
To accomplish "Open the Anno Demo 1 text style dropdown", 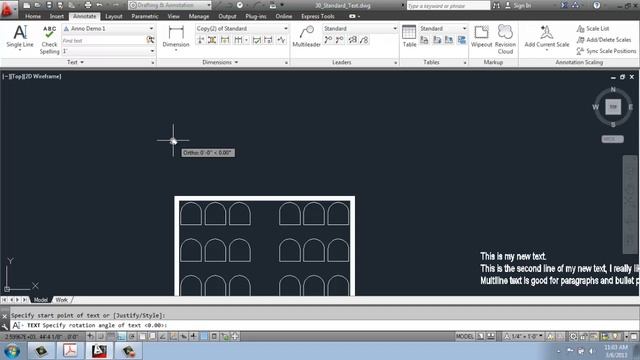I will (x=109, y=29).
